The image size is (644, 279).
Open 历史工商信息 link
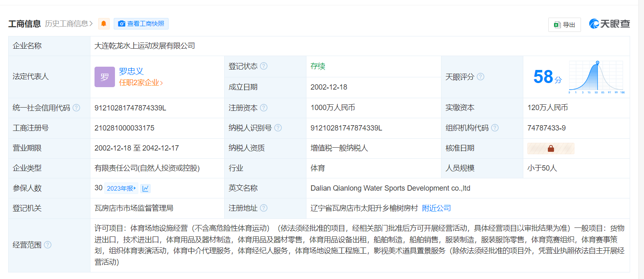coord(69,24)
